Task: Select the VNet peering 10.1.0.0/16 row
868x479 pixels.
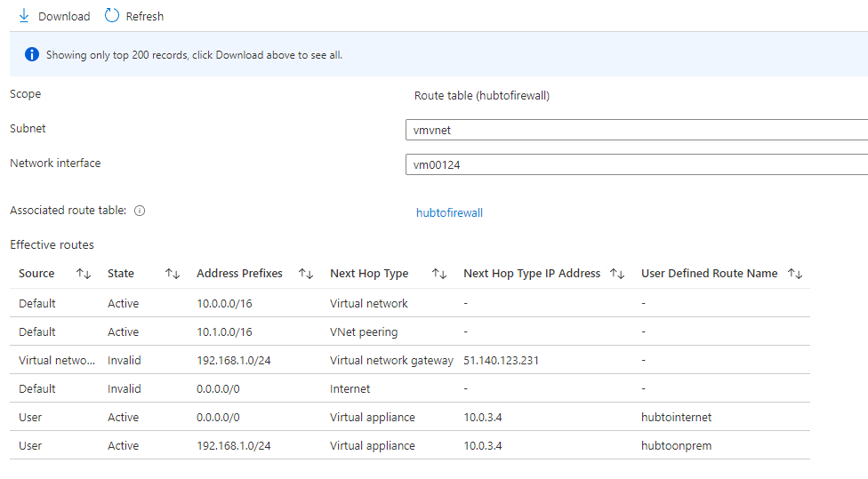Action: pos(409,331)
